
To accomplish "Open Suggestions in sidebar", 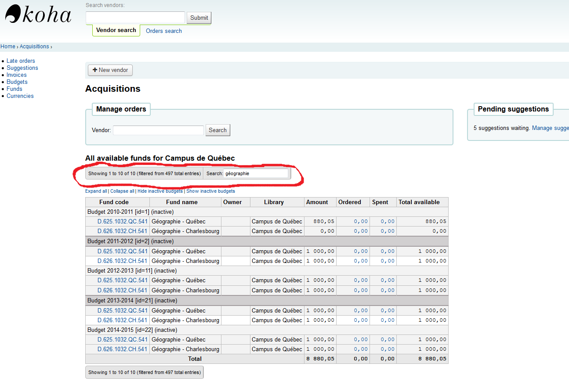I will click(22, 68).
